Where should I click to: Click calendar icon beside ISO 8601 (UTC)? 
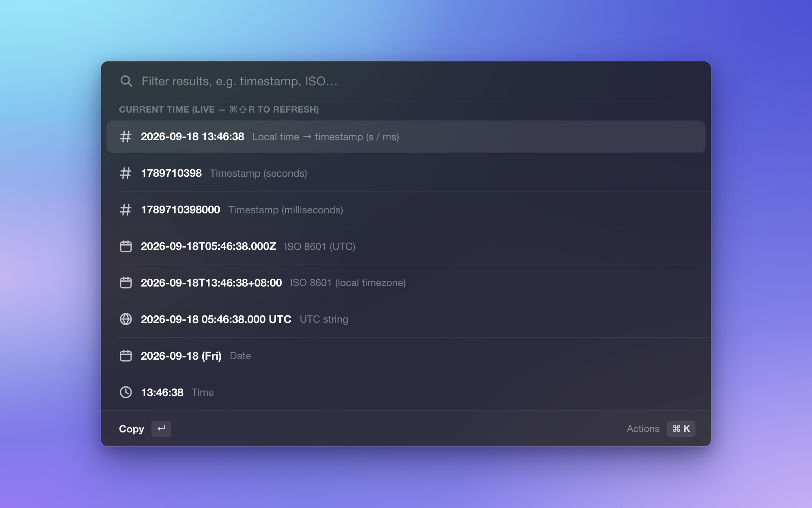(126, 246)
